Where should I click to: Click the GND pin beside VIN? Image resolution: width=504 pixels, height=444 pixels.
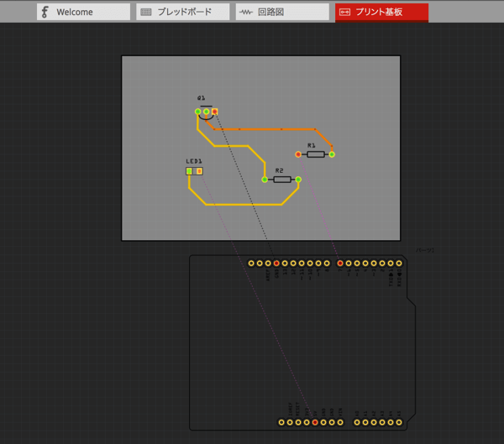pos(332,422)
